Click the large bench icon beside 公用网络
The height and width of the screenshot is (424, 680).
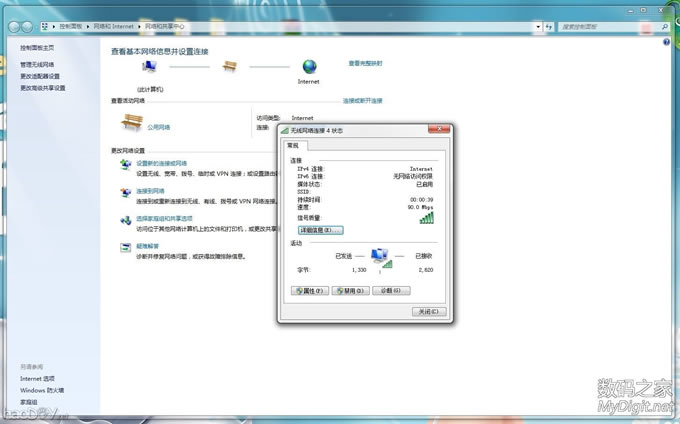click(x=131, y=125)
